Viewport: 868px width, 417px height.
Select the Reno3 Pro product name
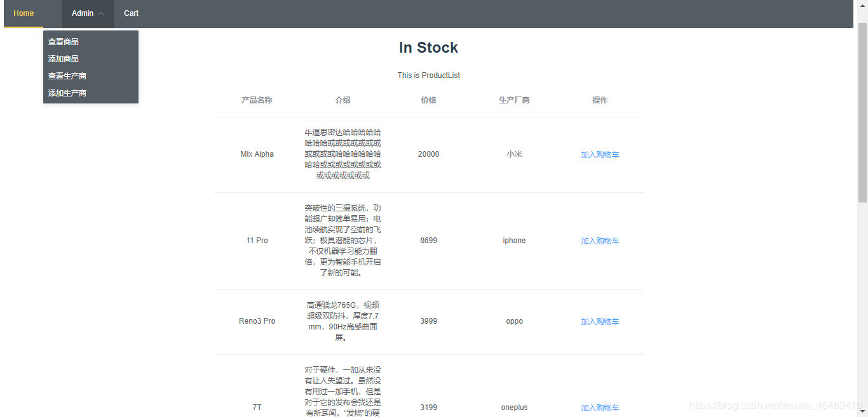click(x=257, y=321)
